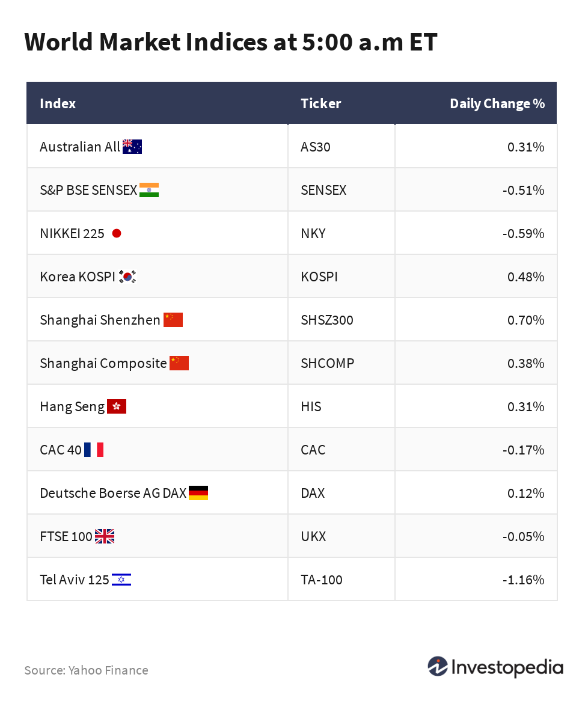Screen dimensions: 588x707
Task: Click the South Korea flag icon
Action: tap(127, 277)
